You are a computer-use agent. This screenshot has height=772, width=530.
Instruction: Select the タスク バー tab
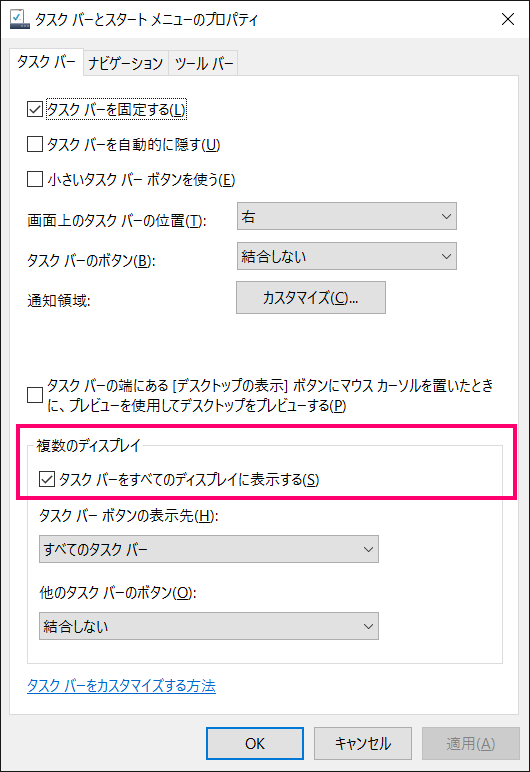[x=46, y=62]
